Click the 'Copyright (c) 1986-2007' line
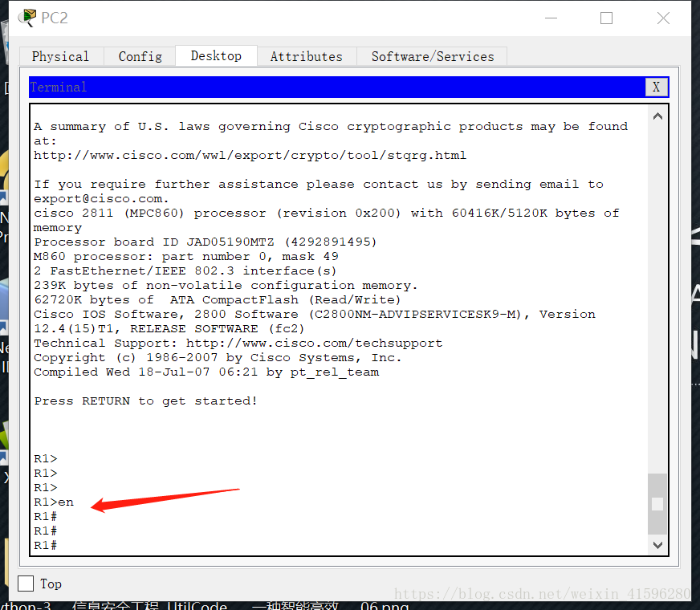700x610 pixels. [218, 358]
